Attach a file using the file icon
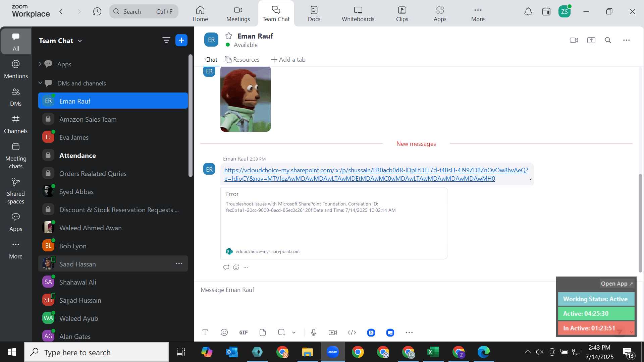 pos(263,333)
